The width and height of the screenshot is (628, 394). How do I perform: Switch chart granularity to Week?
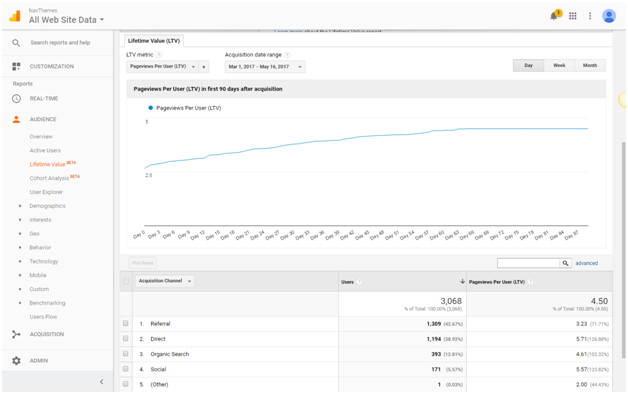pyautogui.click(x=559, y=65)
